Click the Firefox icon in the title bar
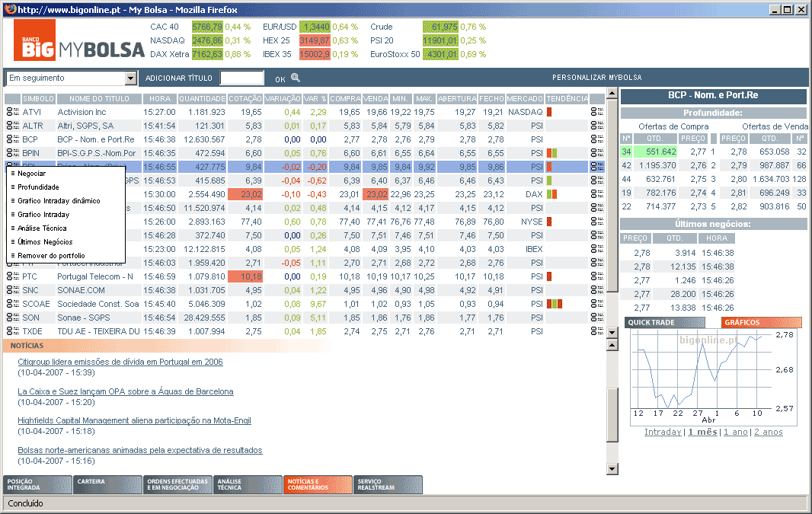 9,9
